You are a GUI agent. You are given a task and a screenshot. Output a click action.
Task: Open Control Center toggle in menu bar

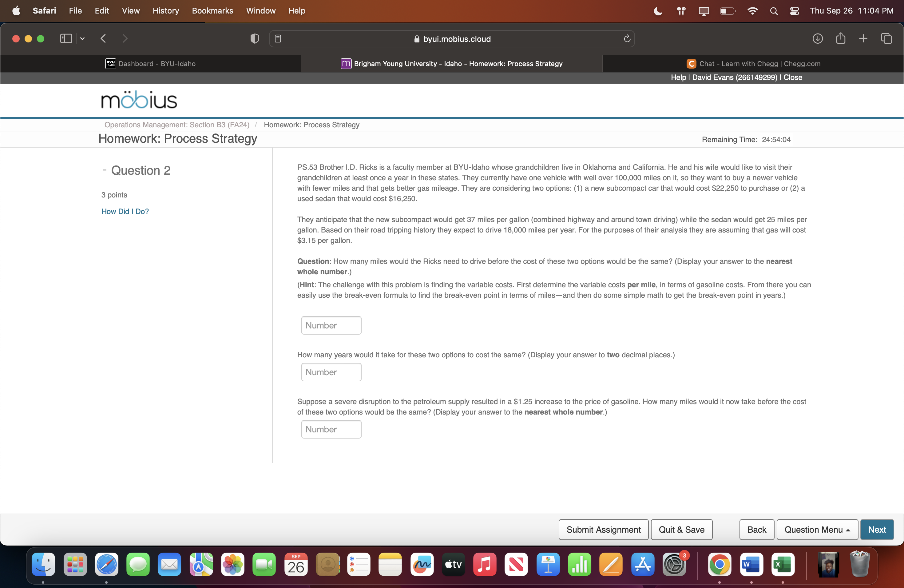[x=794, y=11]
